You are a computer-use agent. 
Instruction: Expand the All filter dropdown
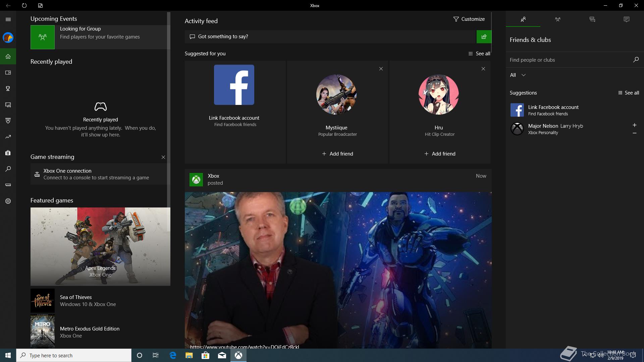click(518, 75)
